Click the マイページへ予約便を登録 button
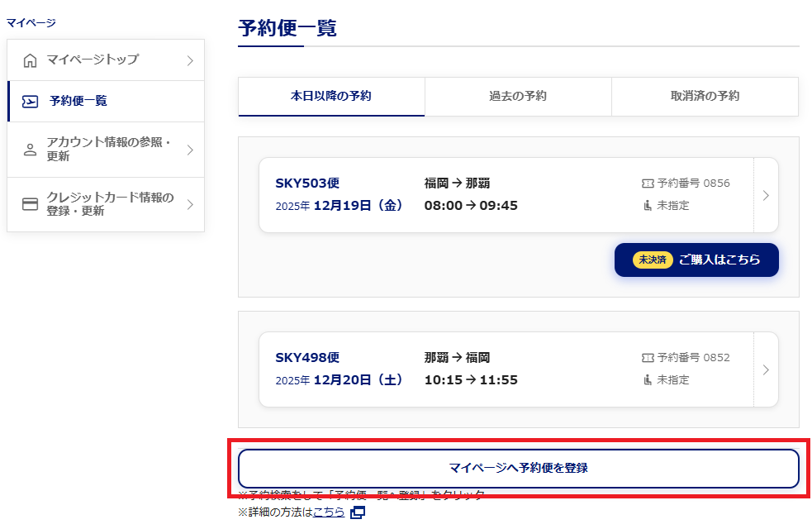 (x=518, y=468)
